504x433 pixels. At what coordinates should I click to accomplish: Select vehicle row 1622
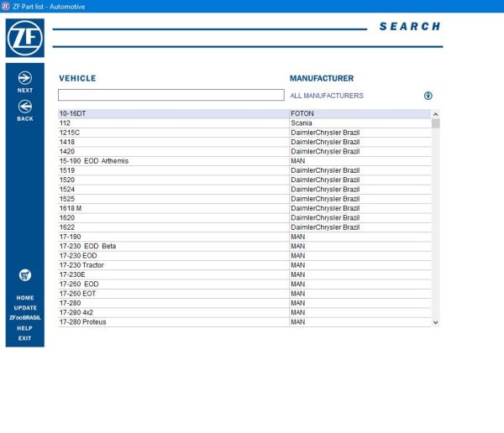click(244, 227)
